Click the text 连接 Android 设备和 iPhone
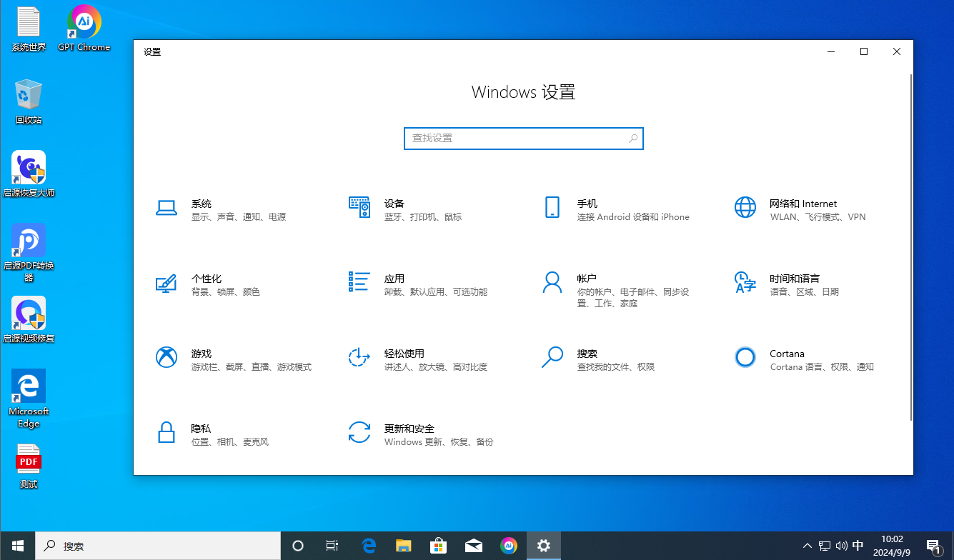This screenshot has width=954, height=560. click(633, 217)
